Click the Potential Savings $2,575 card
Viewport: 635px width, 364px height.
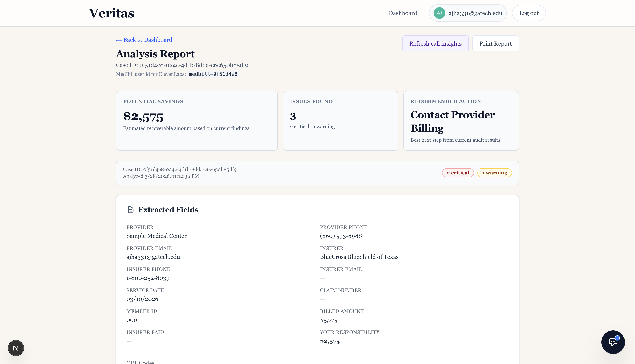point(197,120)
